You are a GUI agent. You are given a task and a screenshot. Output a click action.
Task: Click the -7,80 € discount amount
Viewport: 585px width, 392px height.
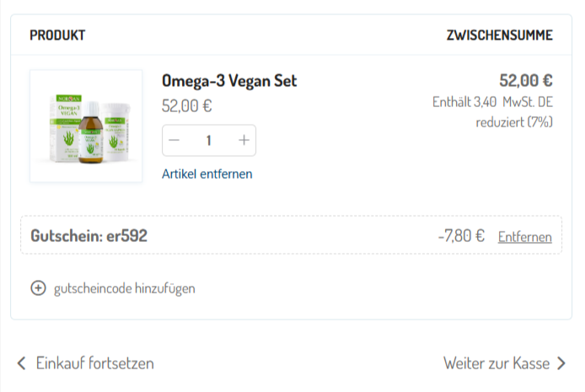coord(461,236)
